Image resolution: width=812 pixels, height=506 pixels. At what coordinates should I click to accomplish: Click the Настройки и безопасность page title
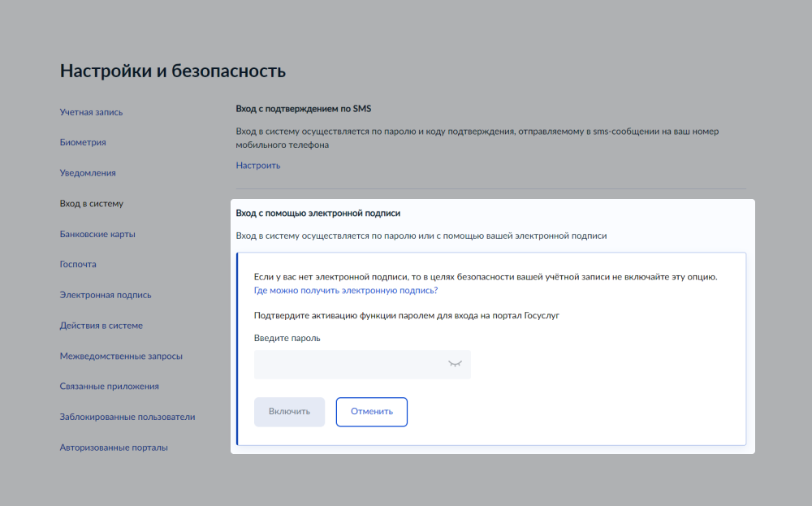point(172,71)
